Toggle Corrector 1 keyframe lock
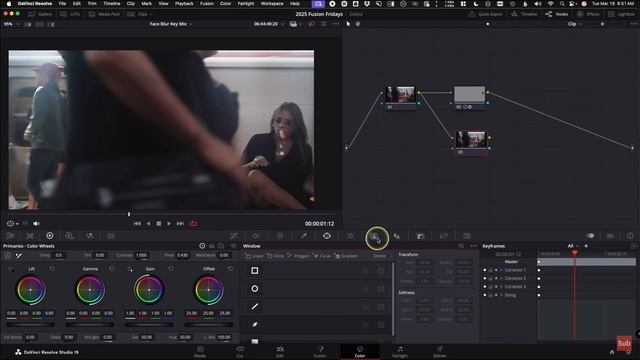This screenshot has height=360, width=640. pos(490,270)
